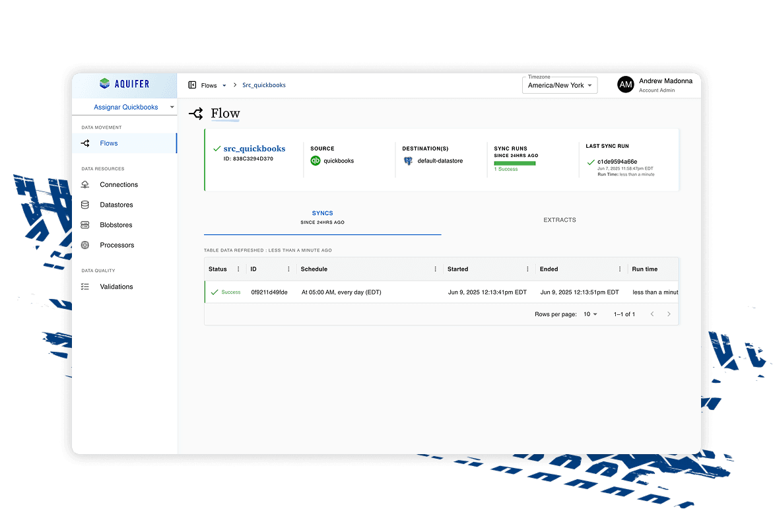The height and width of the screenshot is (532, 773).
Task: Click 'At 05:00 AM, every day (EDT)' schedule cell
Action: click(x=341, y=292)
